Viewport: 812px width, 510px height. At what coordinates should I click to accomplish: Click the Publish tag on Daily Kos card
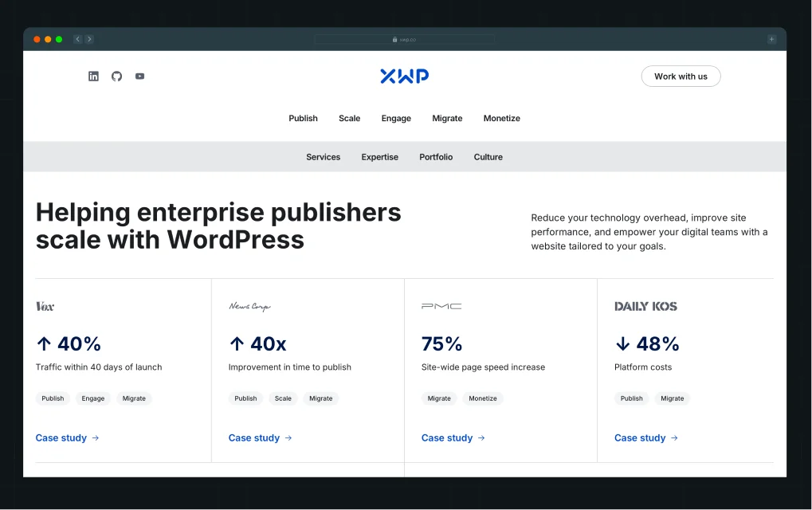click(632, 398)
